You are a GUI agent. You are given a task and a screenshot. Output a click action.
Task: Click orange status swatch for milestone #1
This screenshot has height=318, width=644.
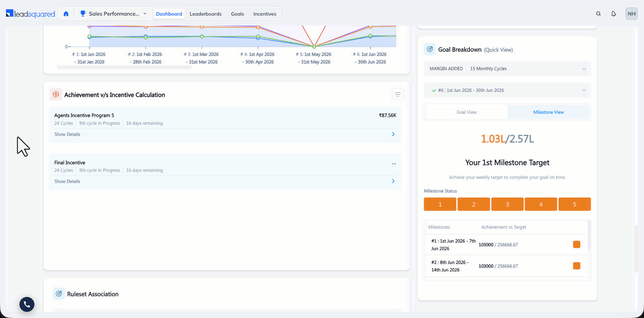click(x=577, y=245)
